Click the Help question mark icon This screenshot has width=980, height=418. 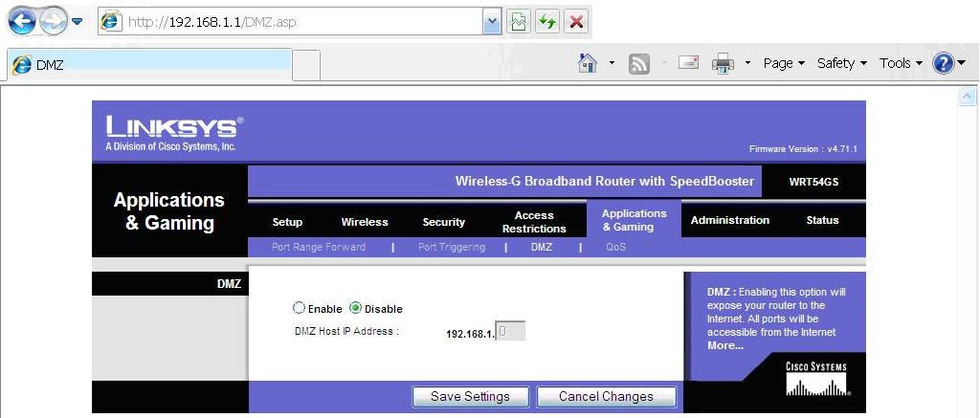click(943, 63)
